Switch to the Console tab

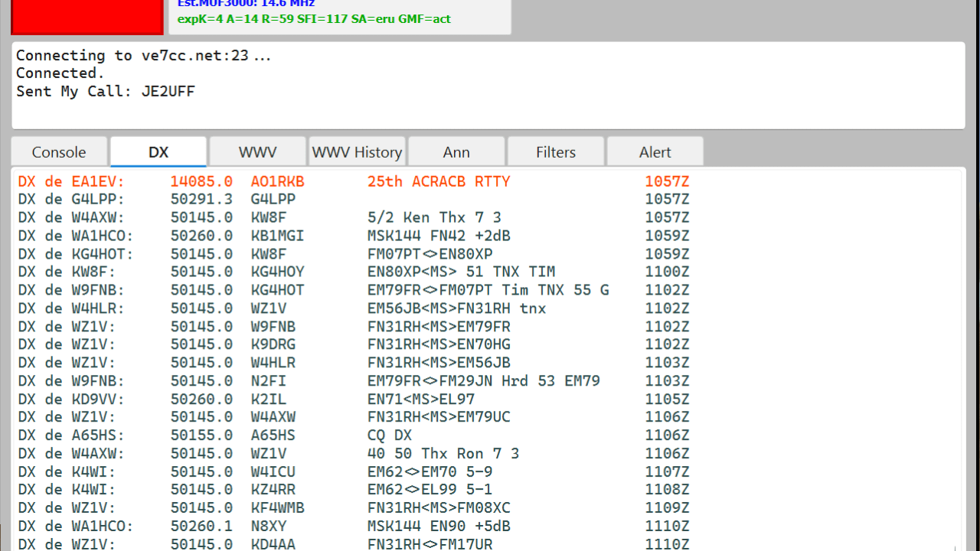click(x=59, y=152)
